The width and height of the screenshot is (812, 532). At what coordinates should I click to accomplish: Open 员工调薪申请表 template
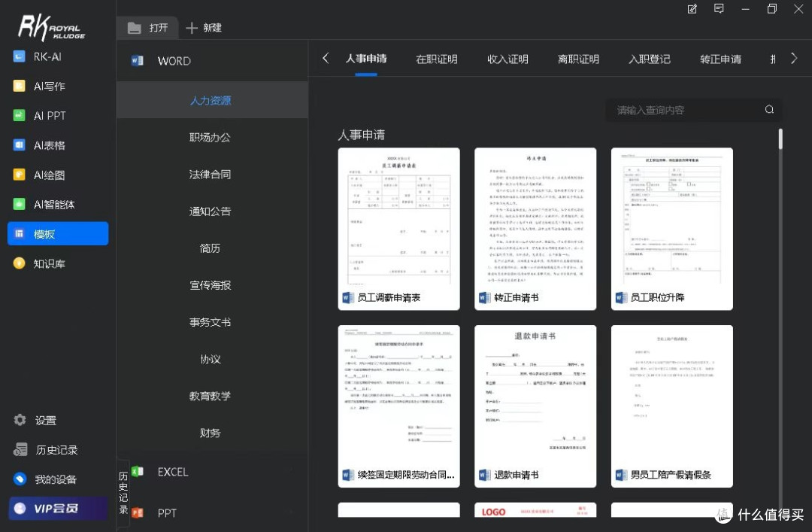398,230
